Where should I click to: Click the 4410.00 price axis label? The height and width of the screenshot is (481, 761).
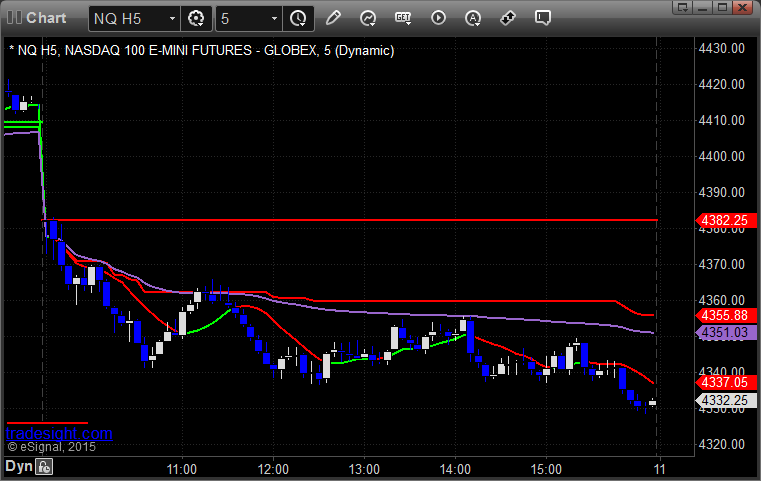click(x=721, y=120)
